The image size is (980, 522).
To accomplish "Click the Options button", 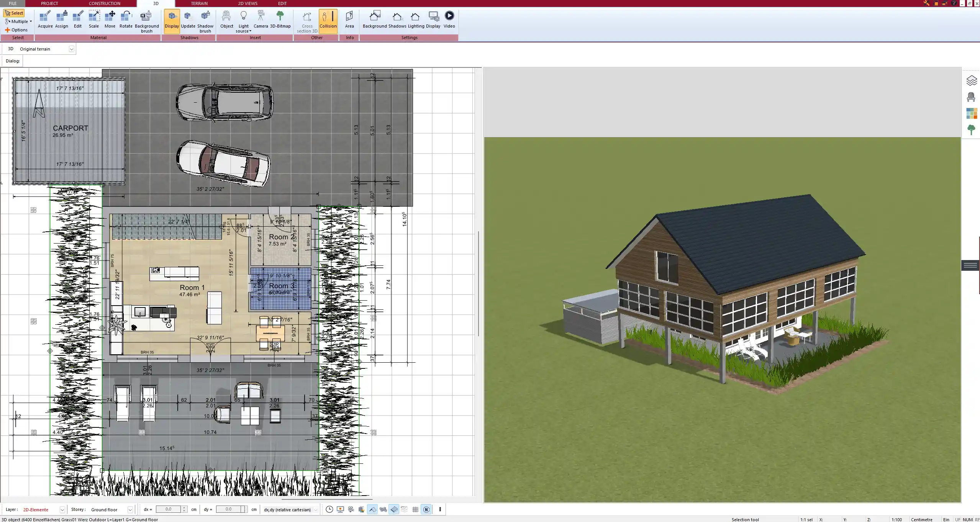I will (x=16, y=30).
